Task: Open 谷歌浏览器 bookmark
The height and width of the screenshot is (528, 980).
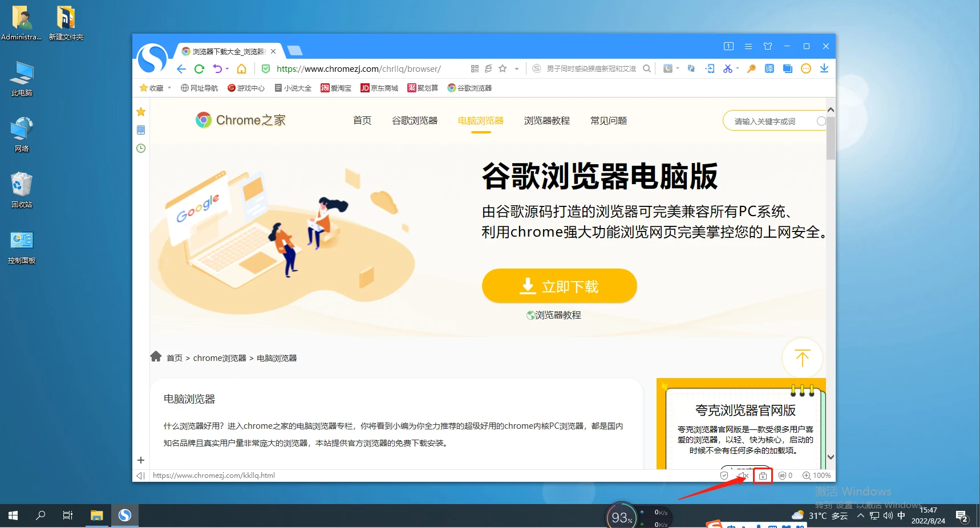Action: click(469, 88)
